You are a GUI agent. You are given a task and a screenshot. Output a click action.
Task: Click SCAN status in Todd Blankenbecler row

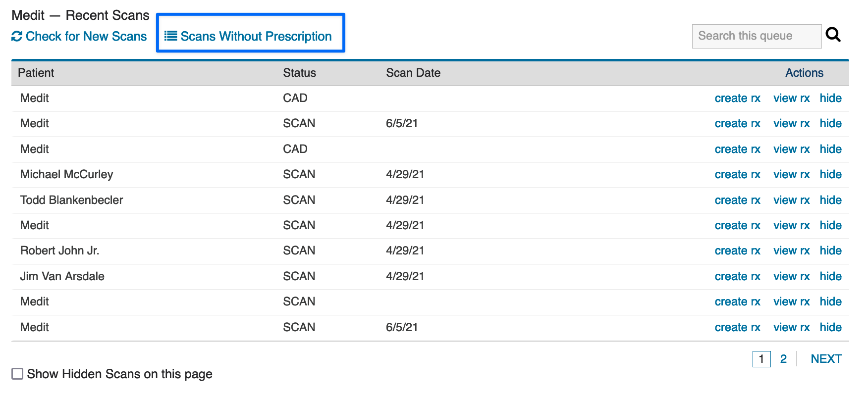[x=299, y=200]
